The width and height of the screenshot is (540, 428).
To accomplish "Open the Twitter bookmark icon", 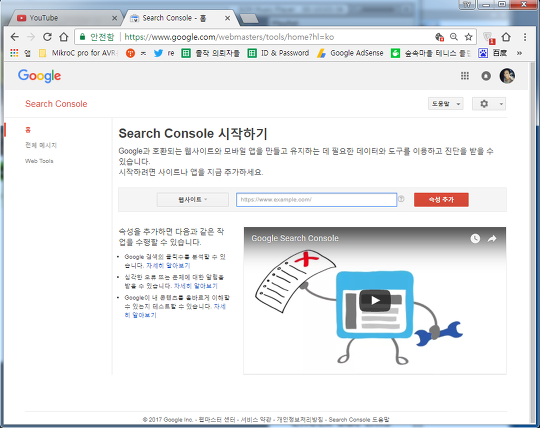I will [x=158, y=53].
